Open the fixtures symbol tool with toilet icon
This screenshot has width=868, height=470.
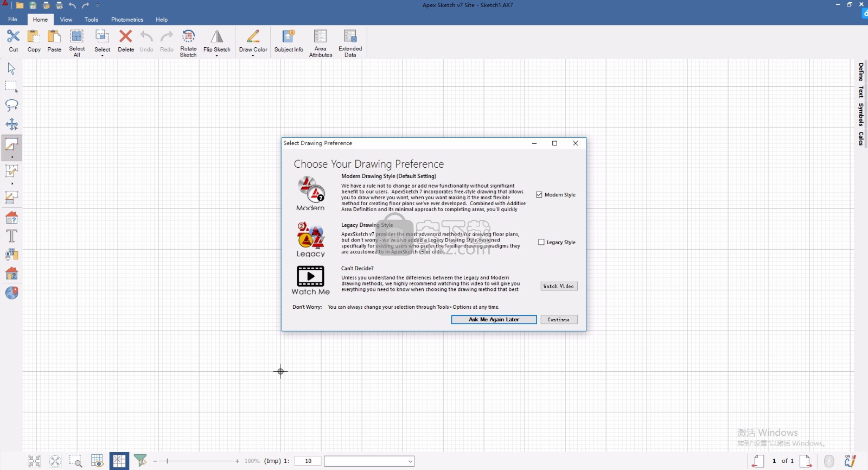click(x=11, y=255)
